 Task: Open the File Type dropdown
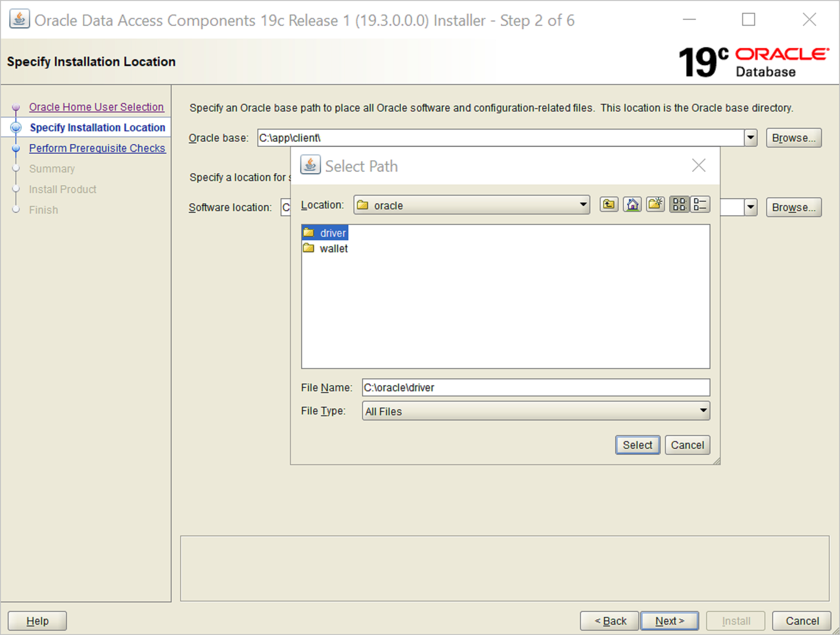click(x=536, y=411)
